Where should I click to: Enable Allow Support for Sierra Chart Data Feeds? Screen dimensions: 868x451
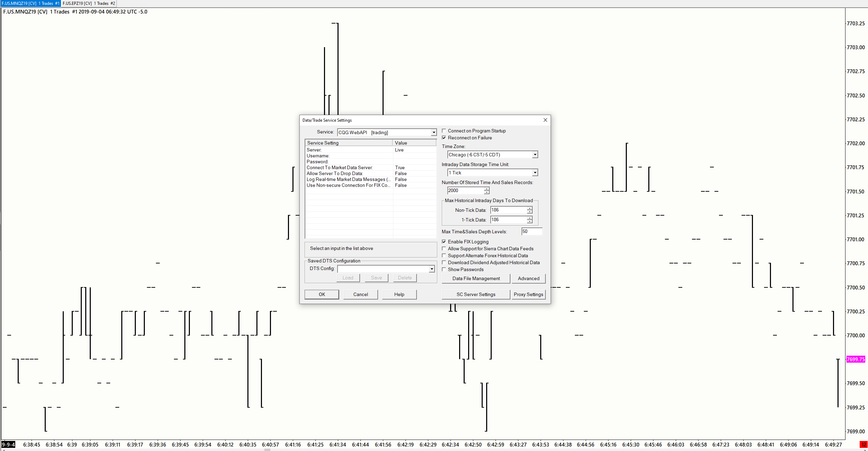pos(444,249)
